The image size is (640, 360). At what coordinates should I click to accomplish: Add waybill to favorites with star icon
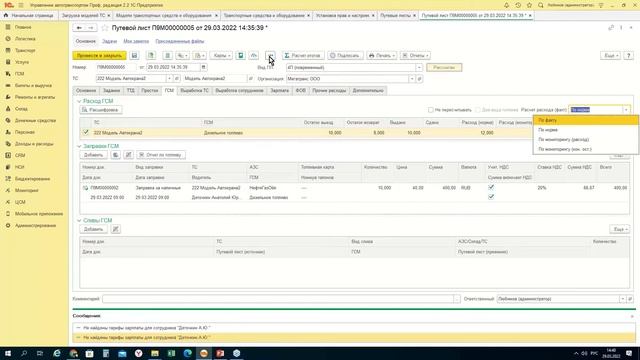click(x=105, y=28)
